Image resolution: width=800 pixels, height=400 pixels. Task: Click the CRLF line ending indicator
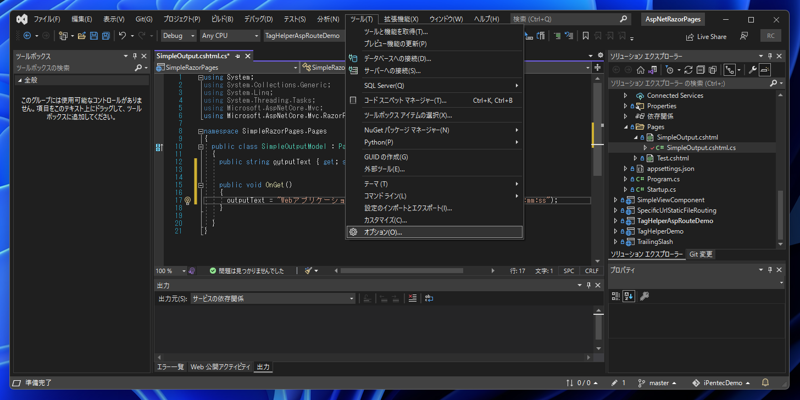(x=592, y=271)
